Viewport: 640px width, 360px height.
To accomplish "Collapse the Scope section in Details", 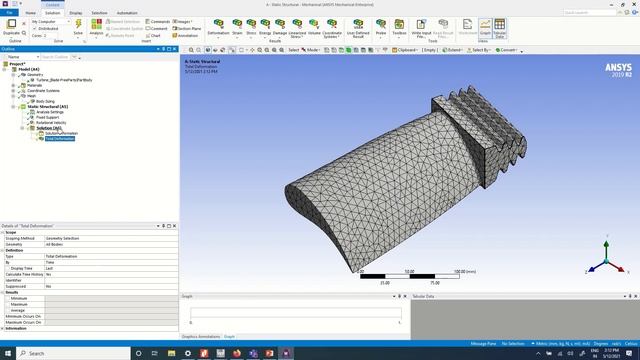I will (x=2, y=232).
